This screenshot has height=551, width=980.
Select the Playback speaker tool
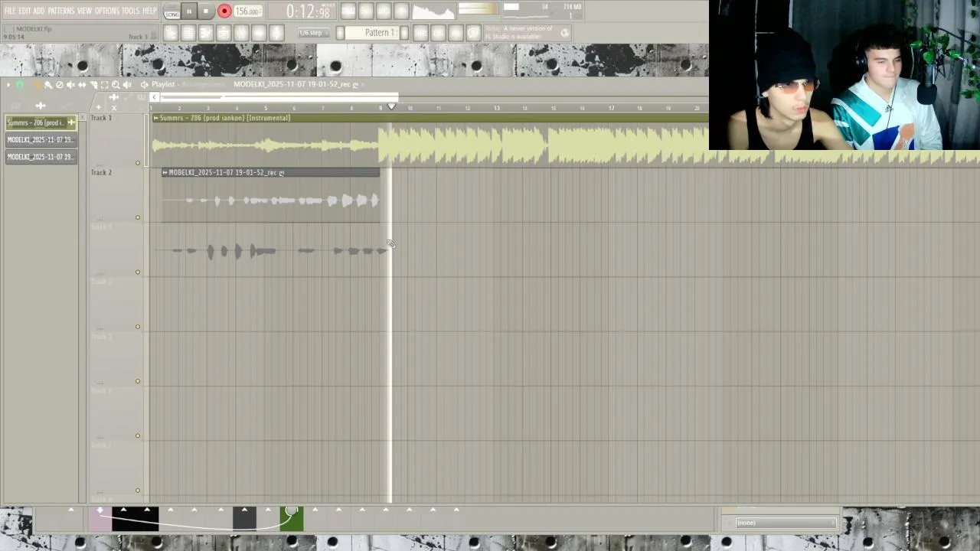[x=126, y=85]
